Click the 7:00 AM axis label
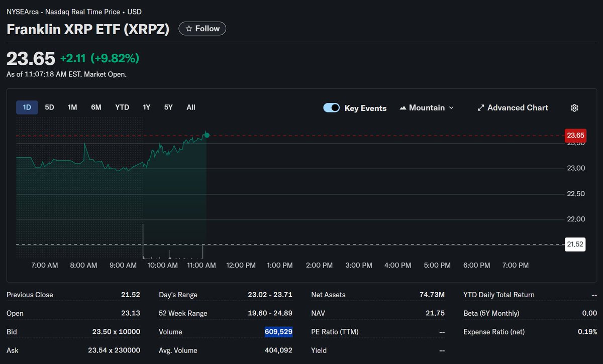The height and width of the screenshot is (364, 603). (x=45, y=265)
